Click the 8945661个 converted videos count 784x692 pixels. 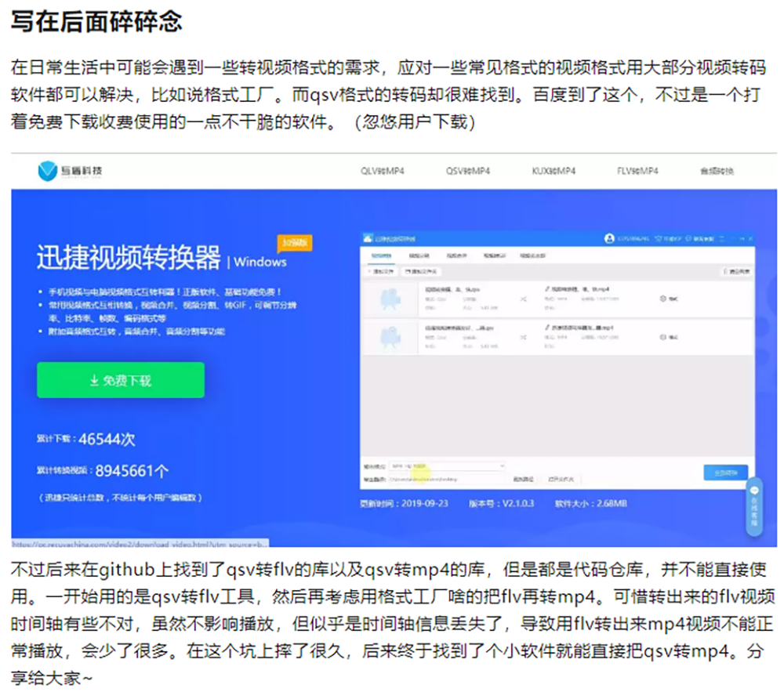coord(132,471)
